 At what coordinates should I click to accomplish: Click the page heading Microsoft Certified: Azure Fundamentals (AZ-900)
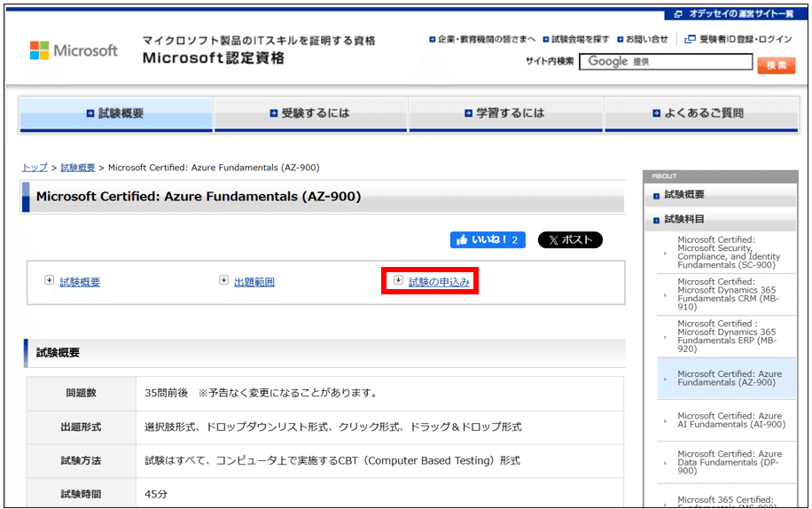(199, 197)
